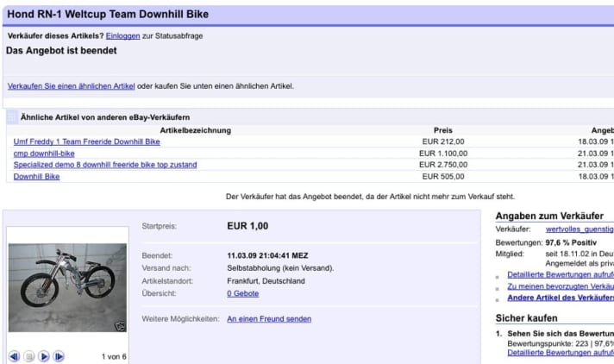Open Andere Artikel des Verkäufers link

(x=561, y=298)
